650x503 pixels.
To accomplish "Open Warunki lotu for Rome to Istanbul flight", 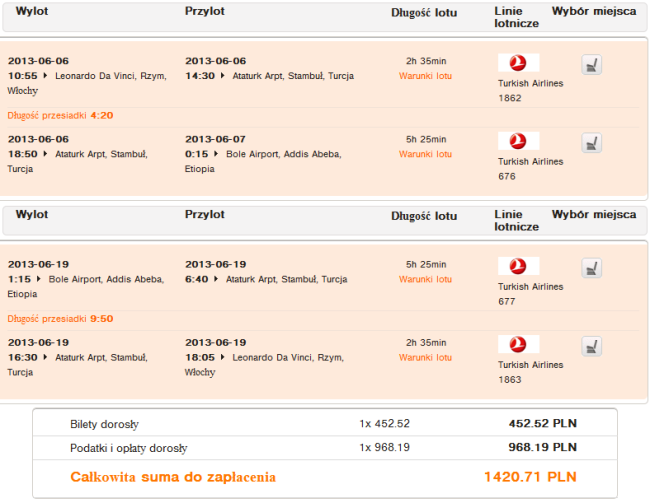I will [x=425, y=76].
